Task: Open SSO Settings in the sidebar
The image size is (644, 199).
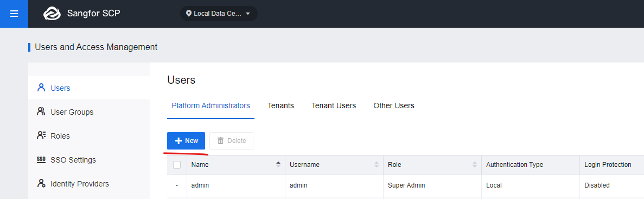Action: pyautogui.click(x=89, y=159)
